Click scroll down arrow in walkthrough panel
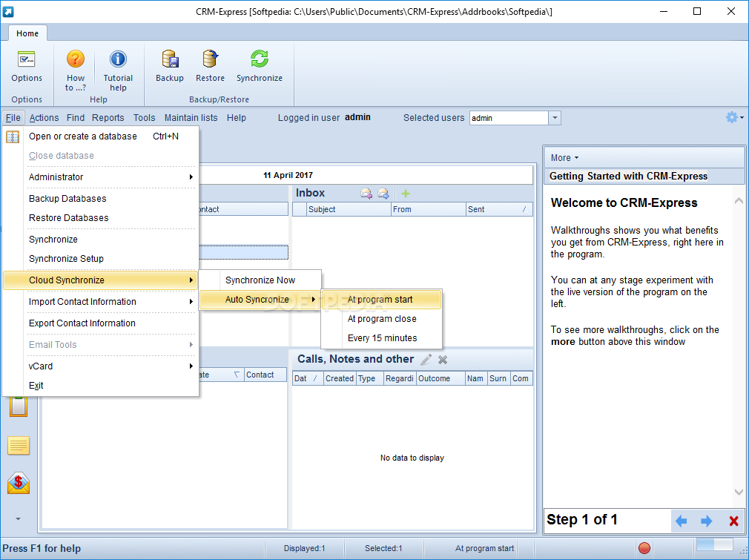 [739, 492]
